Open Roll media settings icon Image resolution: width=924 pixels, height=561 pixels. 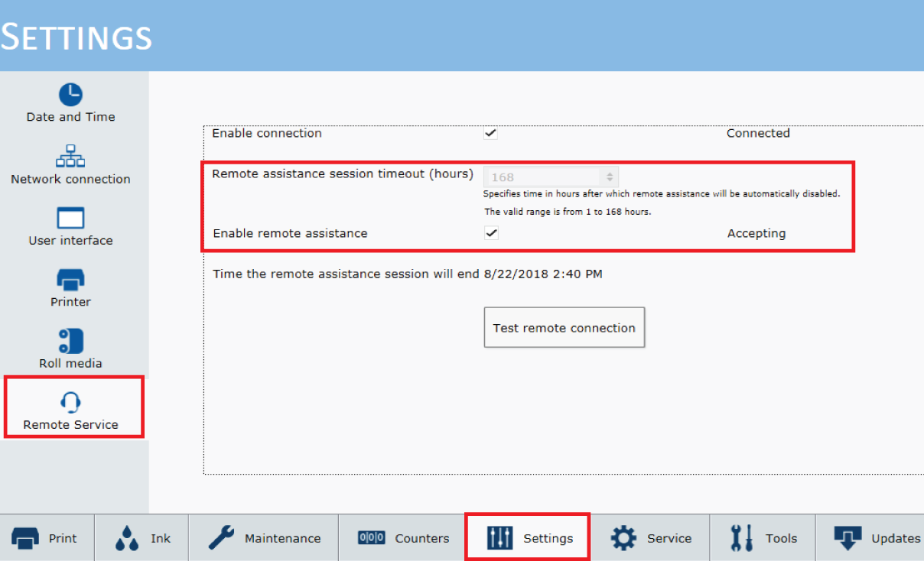coord(70,341)
